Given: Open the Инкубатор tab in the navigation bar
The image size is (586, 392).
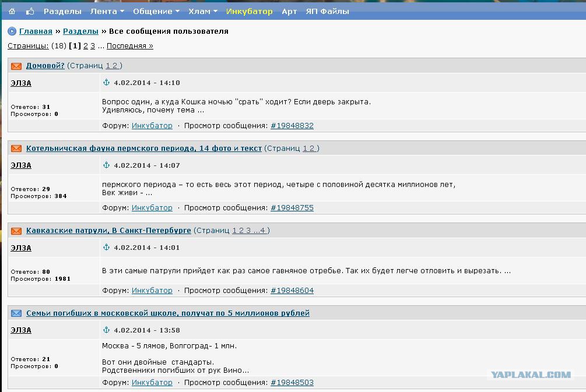Looking at the screenshot, I should [x=249, y=11].
